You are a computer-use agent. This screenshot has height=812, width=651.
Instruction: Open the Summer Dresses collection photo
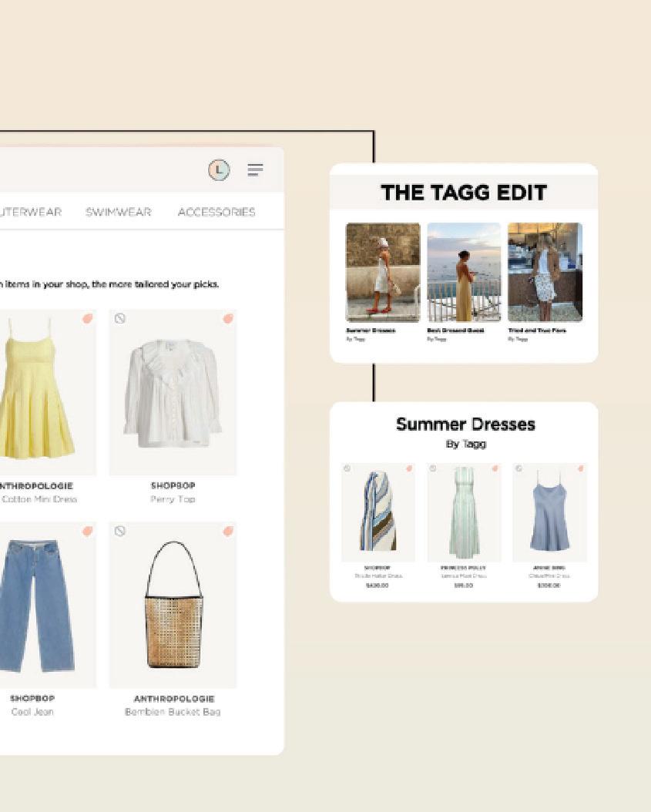(x=383, y=273)
